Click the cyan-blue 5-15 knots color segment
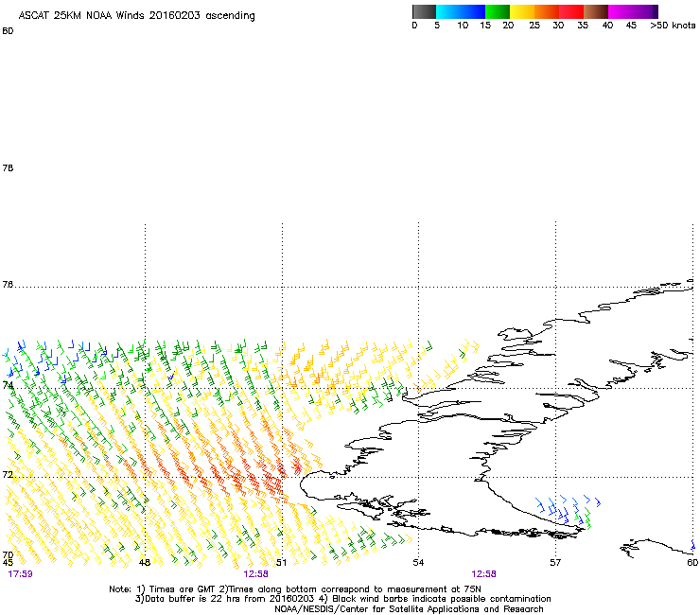Image resolution: width=700 pixels, height=615 pixels. [x=461, y=11]
